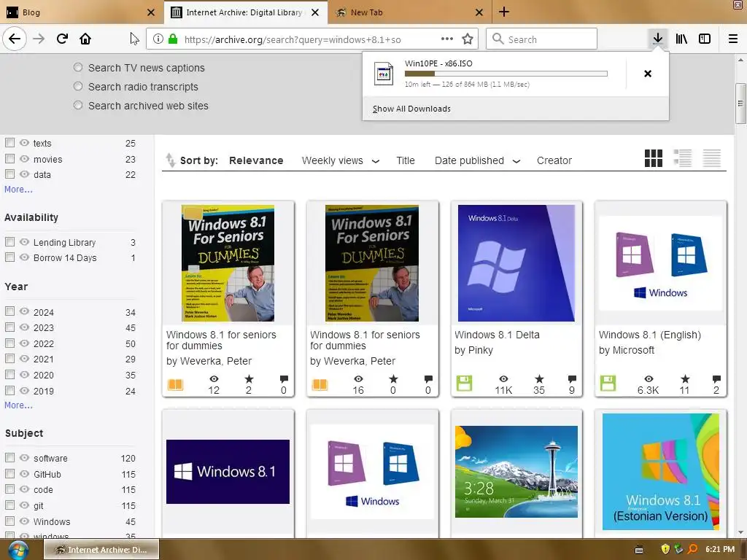Toggle sort direction arrows icon
This screenshot has width=747, height=560.
pyautogui.click(x=170, y=160)
